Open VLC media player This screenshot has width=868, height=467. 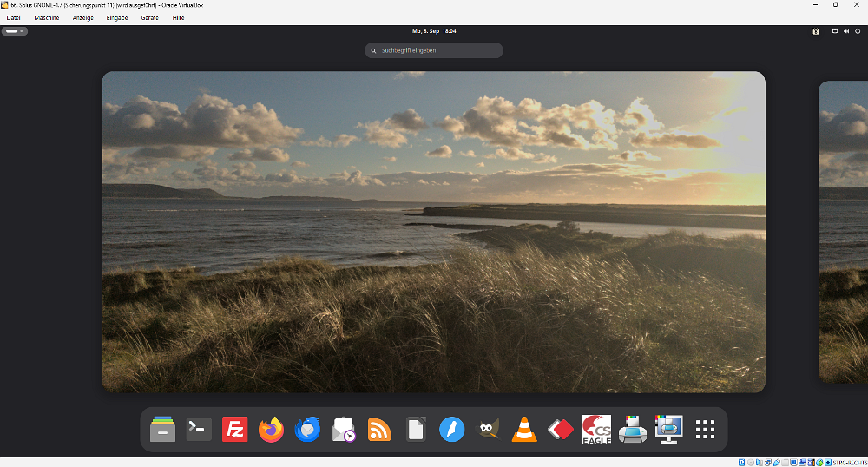(524, 429)
